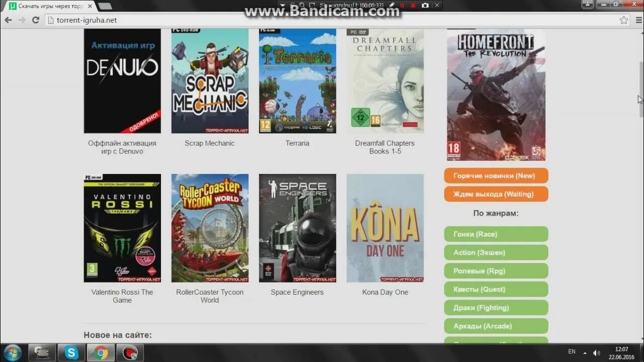Choose the Action (Экшен) genre
The height and width of the screenshot is (362, 644).
[496, 252]
